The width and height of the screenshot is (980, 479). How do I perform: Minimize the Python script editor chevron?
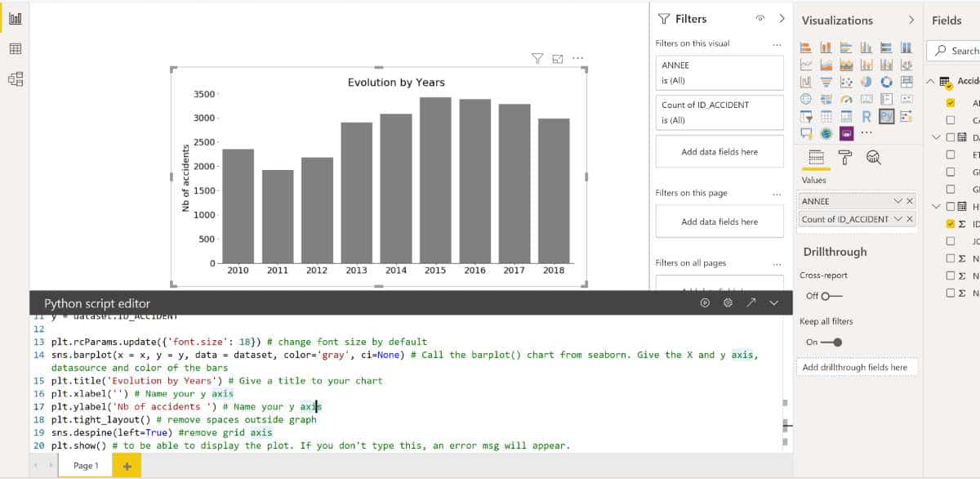[x=774, y=302]
